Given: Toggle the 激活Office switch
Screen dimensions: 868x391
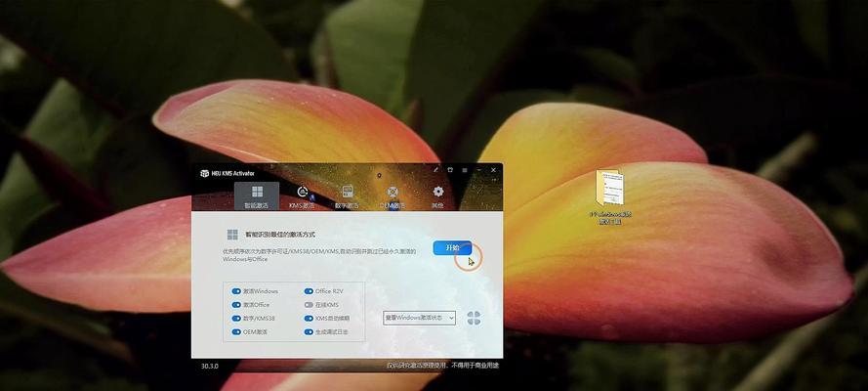Looking at the screenshot, I should pos(236,305).
